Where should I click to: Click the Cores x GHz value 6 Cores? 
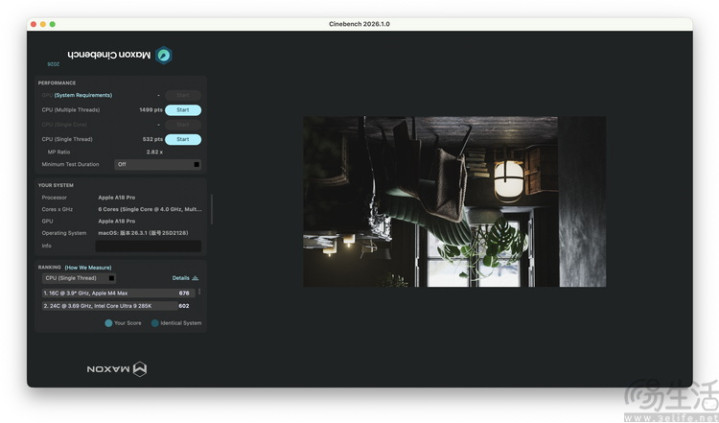[x=149, y=209]
